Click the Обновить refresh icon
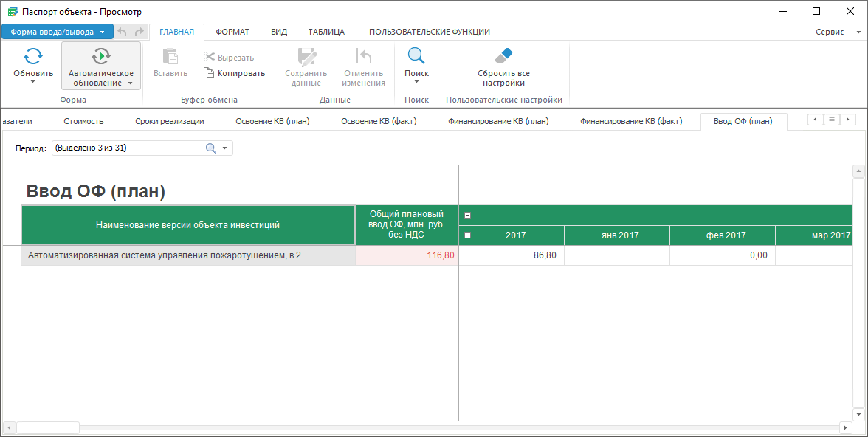Screen dimensions: 868x437 point(33,57)
